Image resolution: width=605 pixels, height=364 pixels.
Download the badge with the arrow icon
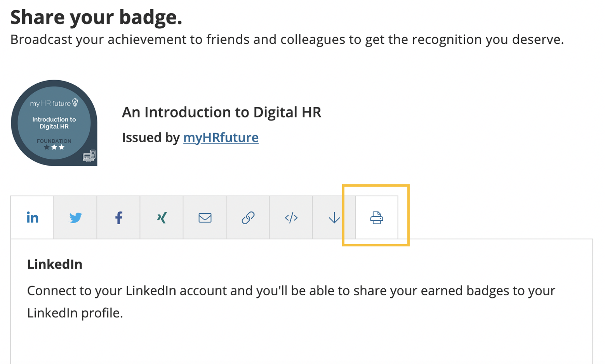point(334,217)
